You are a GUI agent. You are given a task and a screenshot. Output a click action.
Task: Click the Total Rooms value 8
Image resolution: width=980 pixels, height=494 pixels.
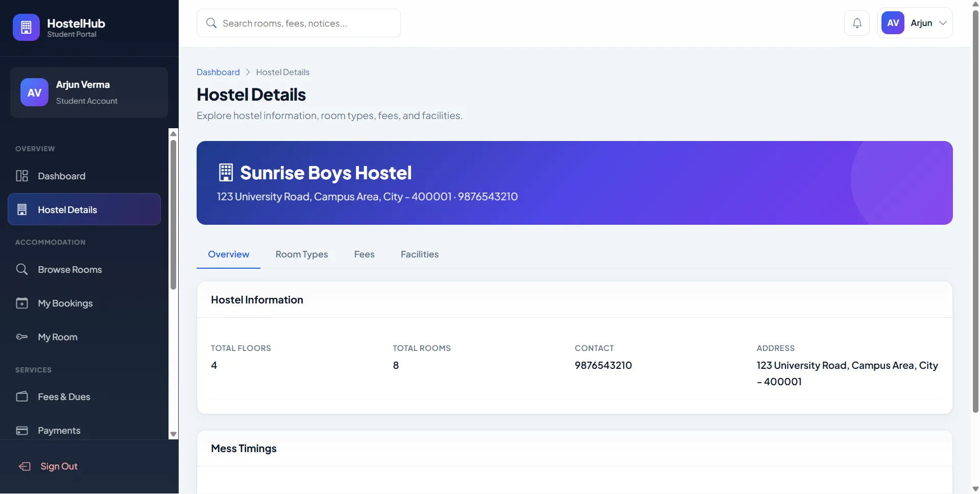pos(396,365)
